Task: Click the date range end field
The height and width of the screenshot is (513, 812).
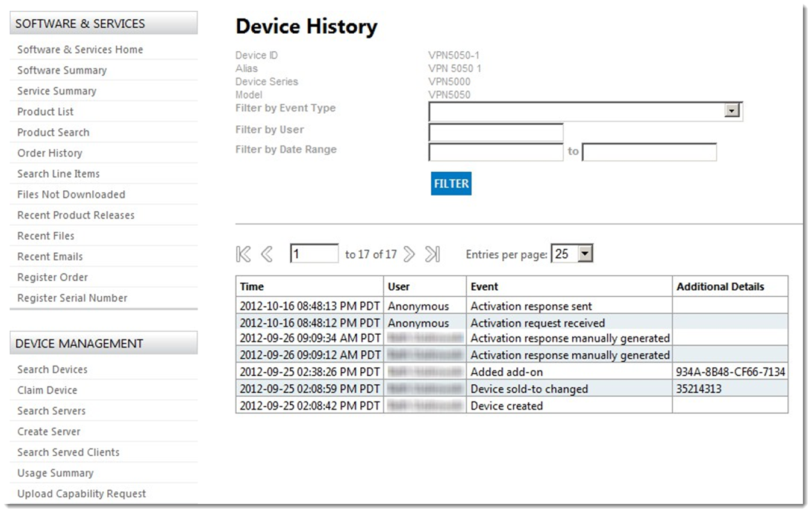Action: click(649, 152)
